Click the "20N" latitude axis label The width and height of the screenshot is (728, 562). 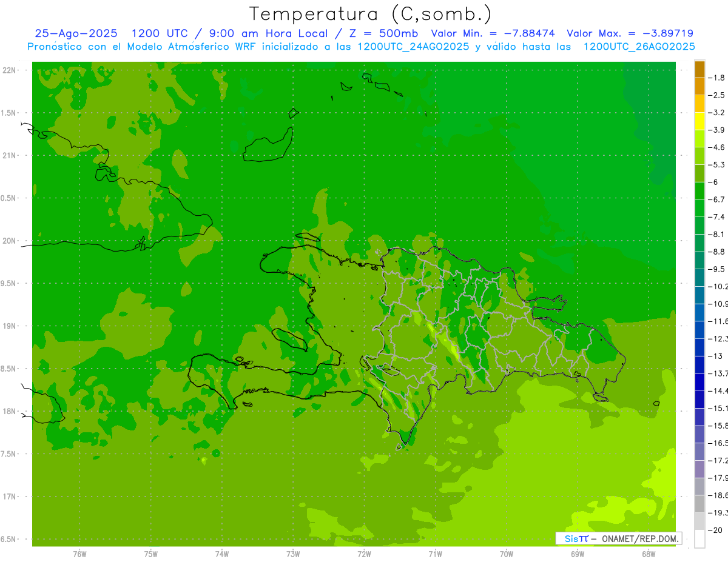tap(8, 241)
